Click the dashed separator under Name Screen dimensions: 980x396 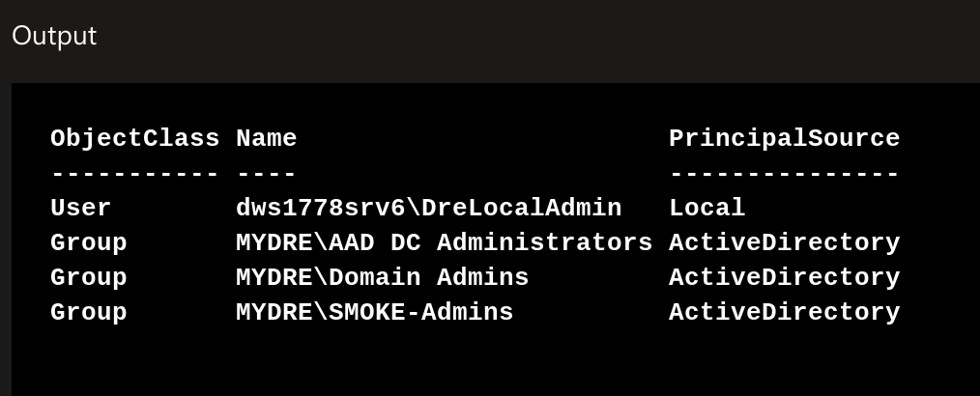coord(266,173)
